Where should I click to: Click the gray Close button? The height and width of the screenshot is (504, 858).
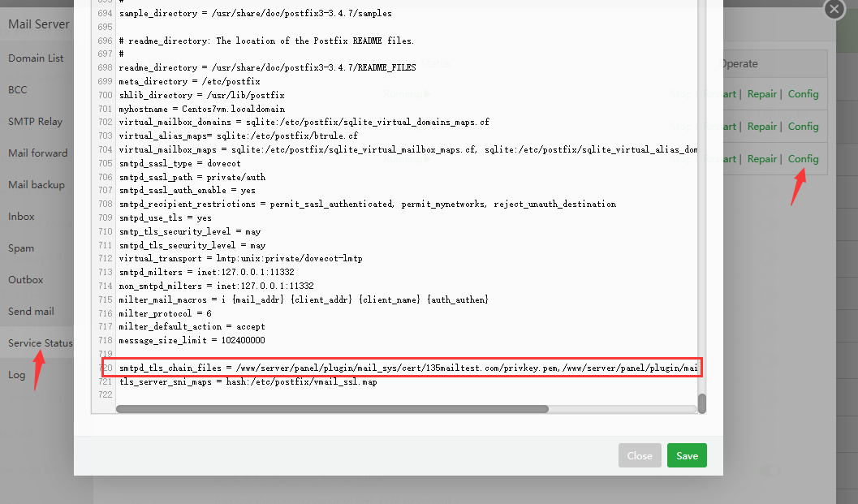[640, 455]
